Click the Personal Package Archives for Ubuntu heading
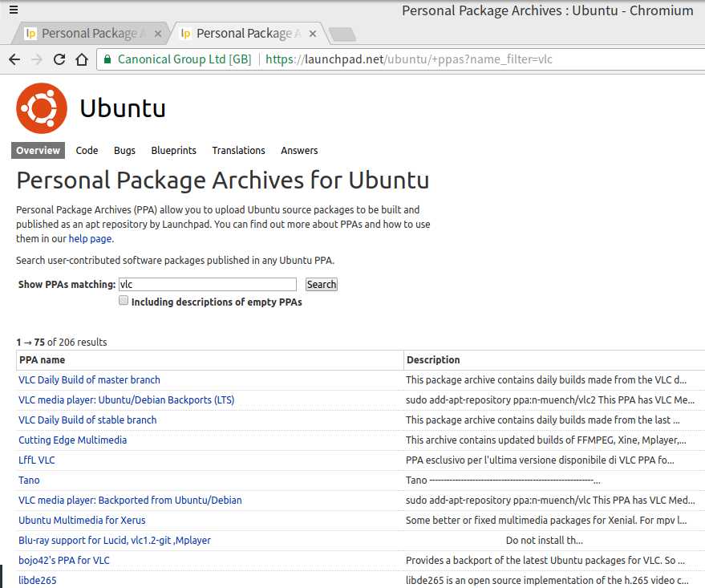The height and width of the screenshot is (588, 705). click(x=223, y=180)
